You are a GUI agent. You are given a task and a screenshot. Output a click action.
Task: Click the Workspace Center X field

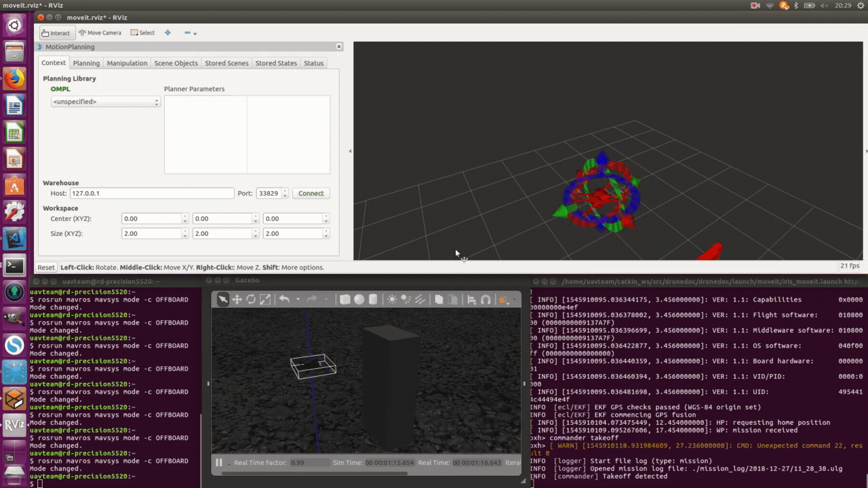(151, 219)
